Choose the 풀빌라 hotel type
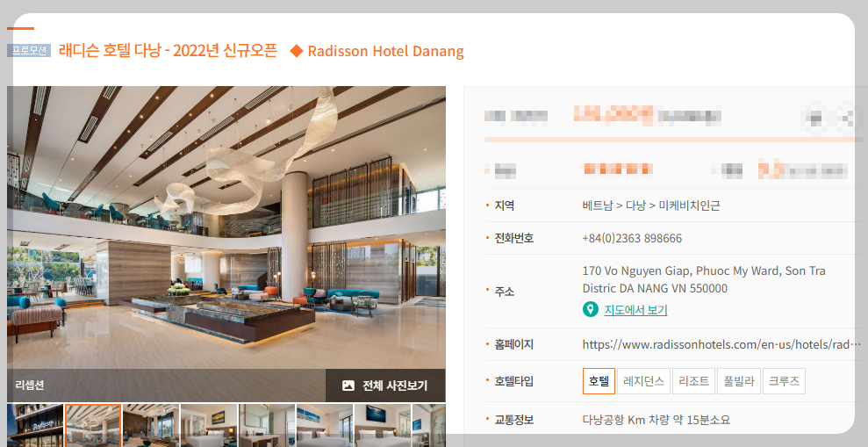This screenshot has height=447, width=868. [739, 381]
